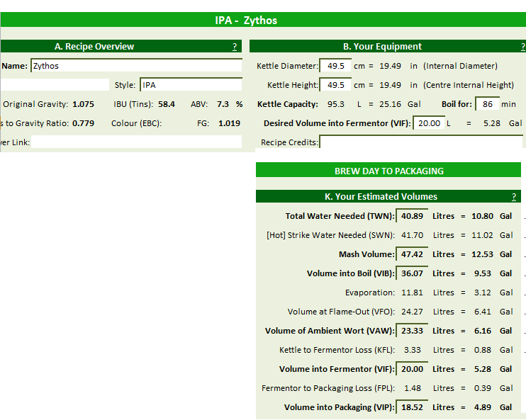The width and height of the screenshot is (526, 420).
Task: Open help link in Your Equipment header
Action: point(523,47)
